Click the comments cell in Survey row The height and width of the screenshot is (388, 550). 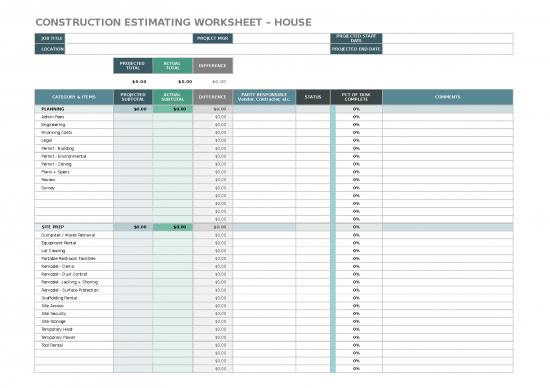click(448, 188)
